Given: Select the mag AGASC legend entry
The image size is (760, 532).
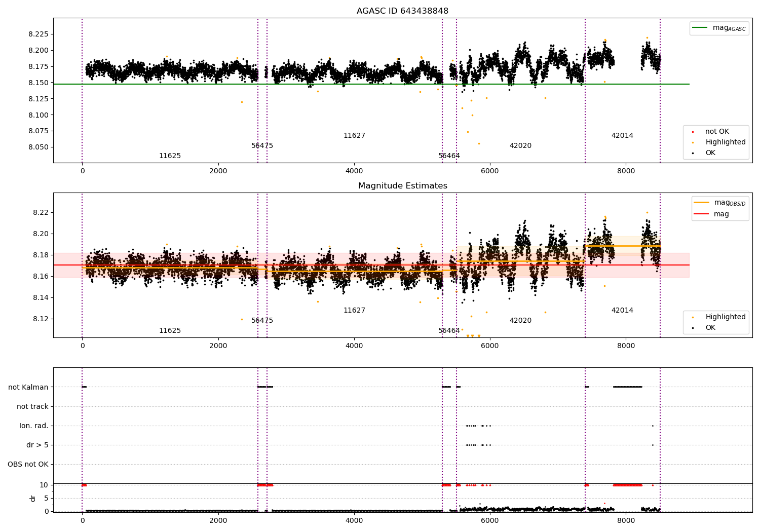Looking at the screenshot, I should click(x=719, y=28).
